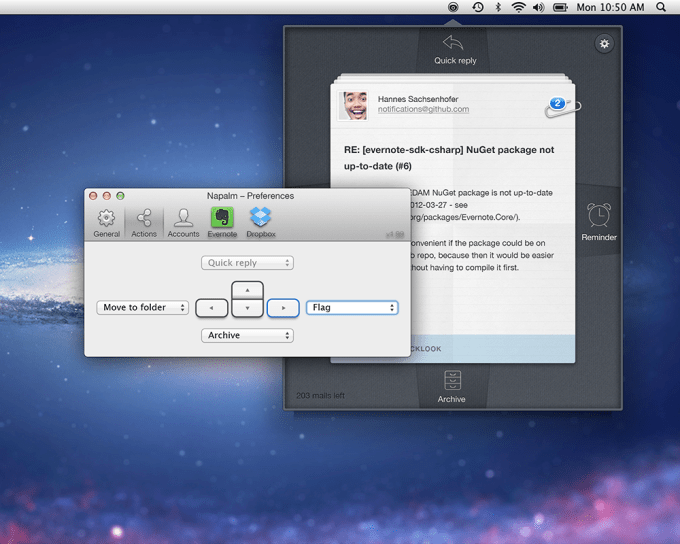Expand the Move to folder dropdown
This screenshot has width=680, height=544.
point(143,308)
